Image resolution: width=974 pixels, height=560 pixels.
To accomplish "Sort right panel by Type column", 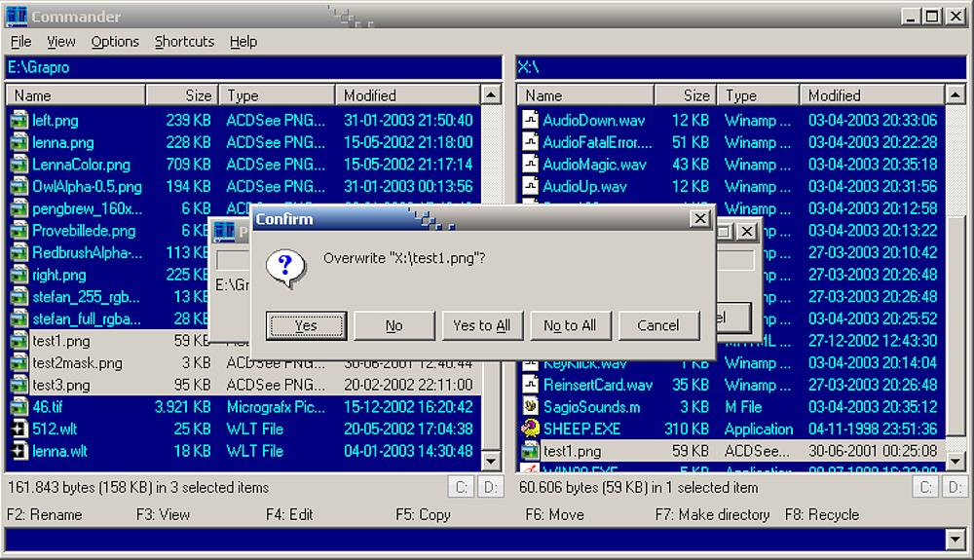I will point(759,95).
